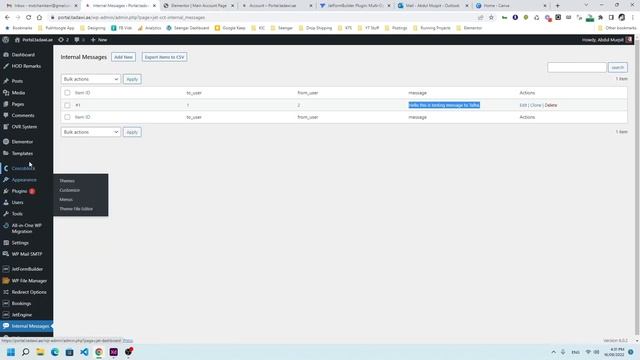This screenshot has width=640, height=360.
Task: Tick the checkbox for item #1
Action: click(67, 105)
